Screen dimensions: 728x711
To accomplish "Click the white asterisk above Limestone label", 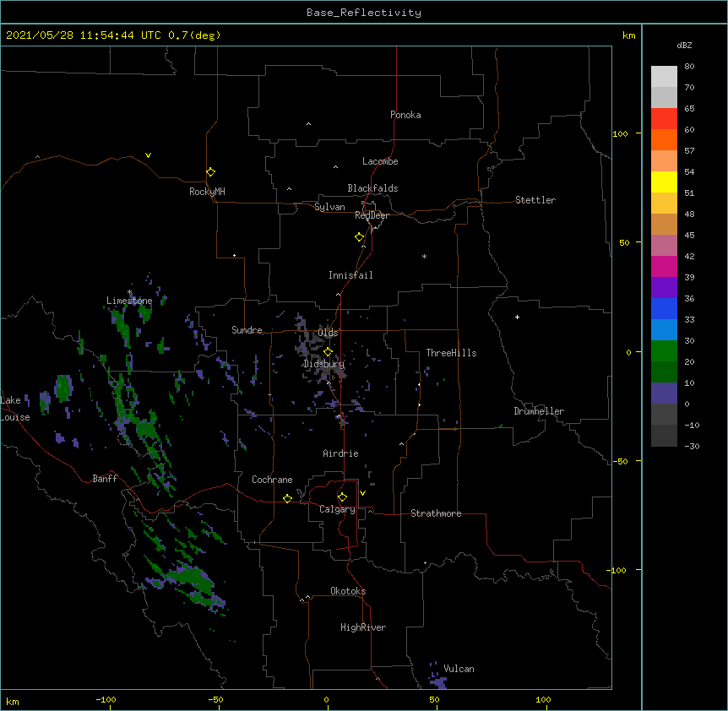I will [x=129, y=292].
